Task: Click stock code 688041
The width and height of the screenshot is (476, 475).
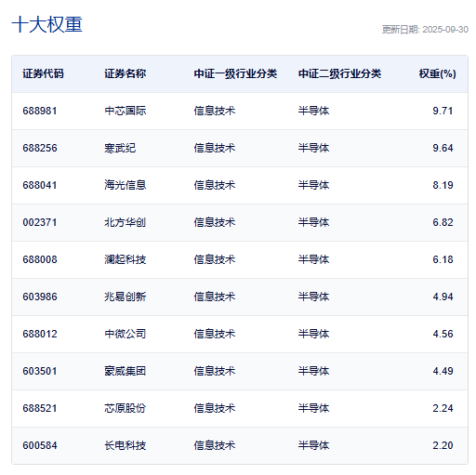Action: tap(40, 185)
